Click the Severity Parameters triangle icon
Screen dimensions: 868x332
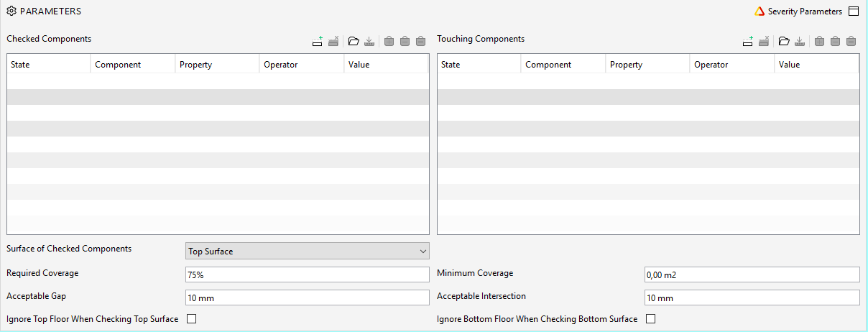point(759,11)
